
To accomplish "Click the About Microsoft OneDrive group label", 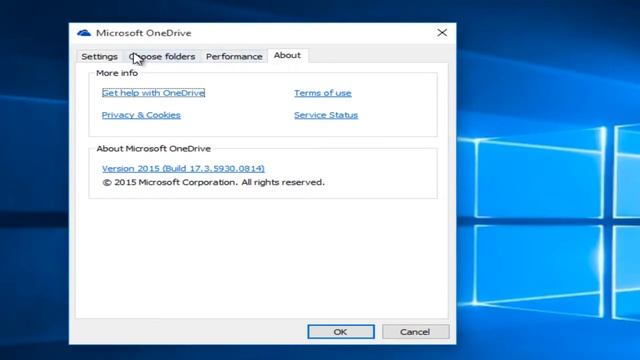I will 153,149.
